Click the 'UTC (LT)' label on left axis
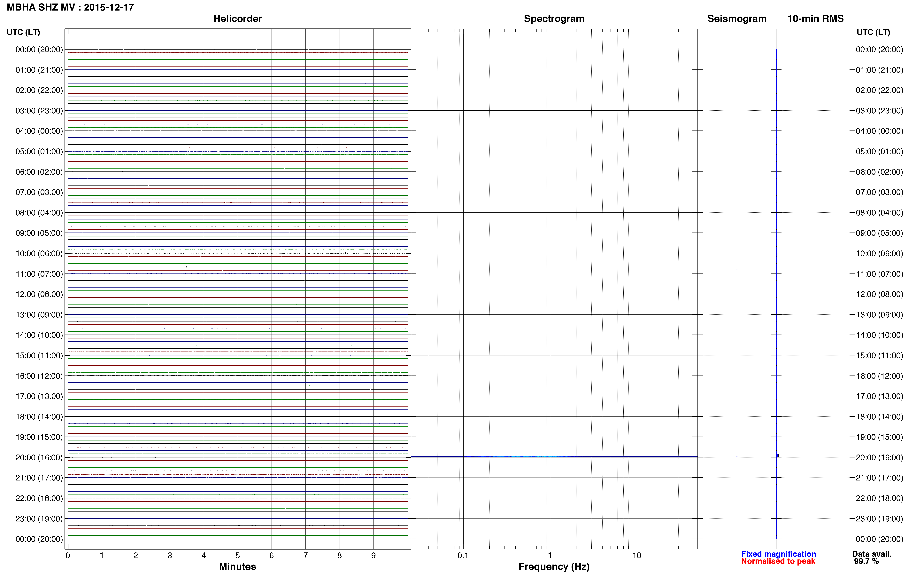Image resolution: width=924 pixels, height=578 pixels. tap(23, 32)
